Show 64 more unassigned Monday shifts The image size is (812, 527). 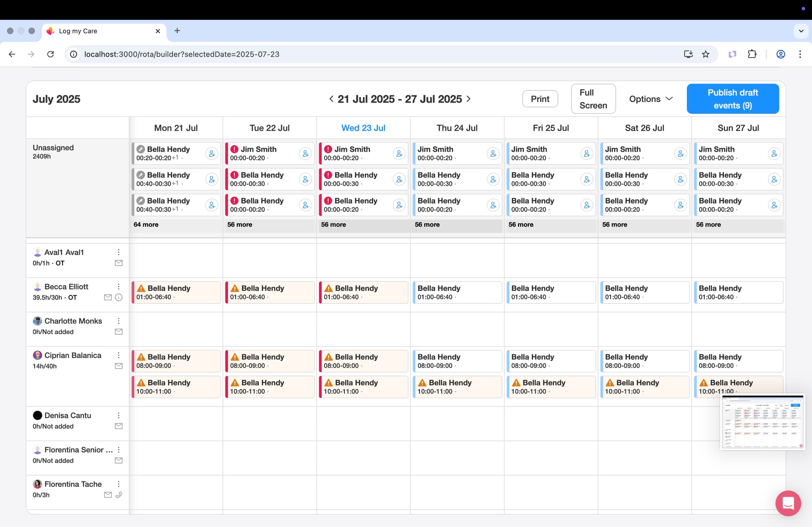point(146,225)
